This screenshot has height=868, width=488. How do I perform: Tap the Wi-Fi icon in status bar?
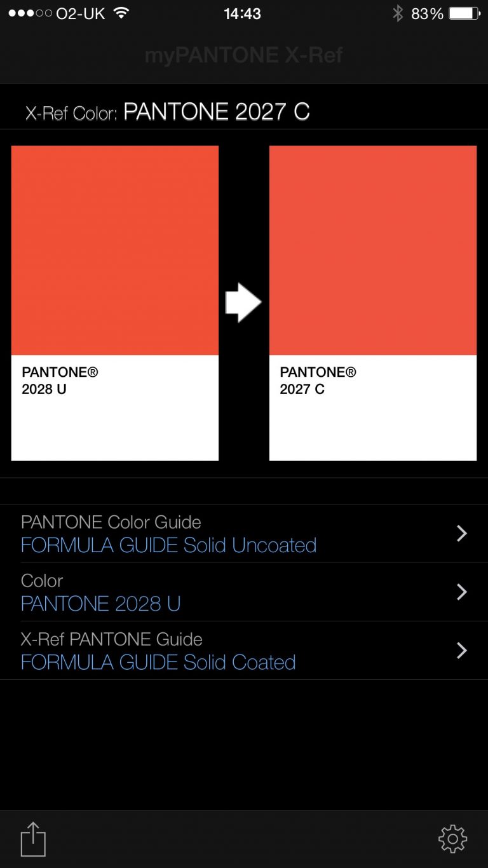tap(121, 13)
